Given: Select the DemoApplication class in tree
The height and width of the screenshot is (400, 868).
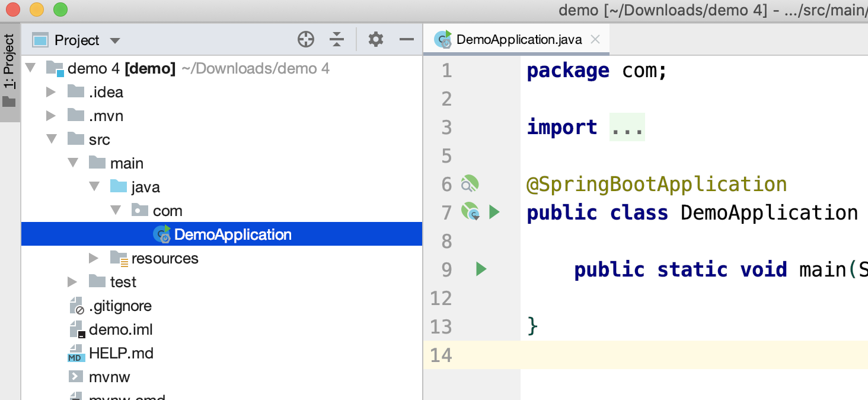Looking at the screenshot, I should point(222,234).
